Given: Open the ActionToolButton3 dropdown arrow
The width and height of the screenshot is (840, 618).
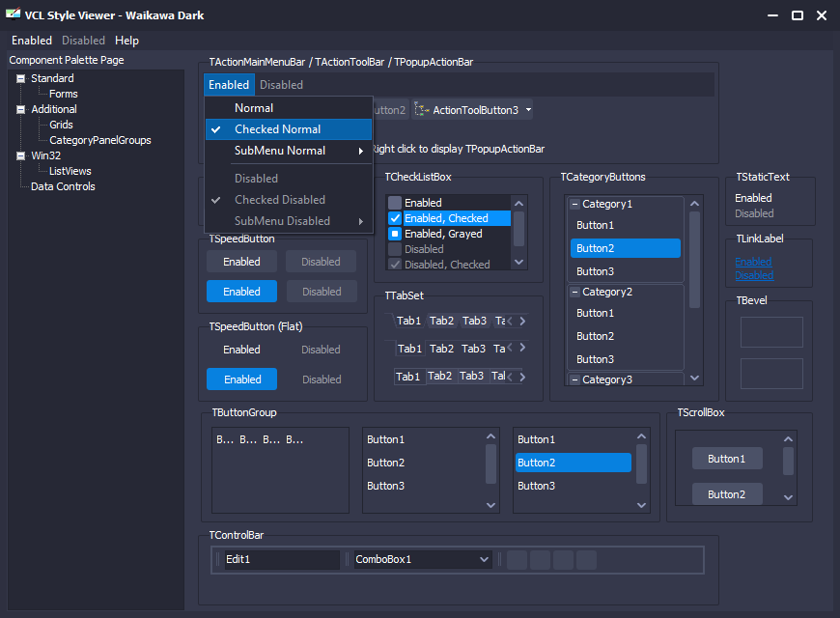Looking at the screenshot, I should (x=528, y=110).
